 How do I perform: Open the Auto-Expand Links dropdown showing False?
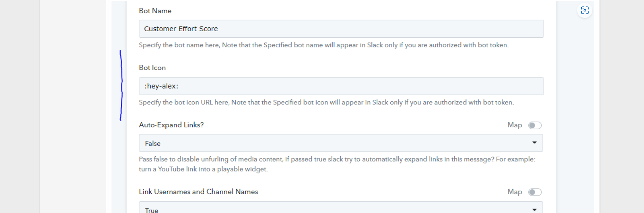coord(341,143)
